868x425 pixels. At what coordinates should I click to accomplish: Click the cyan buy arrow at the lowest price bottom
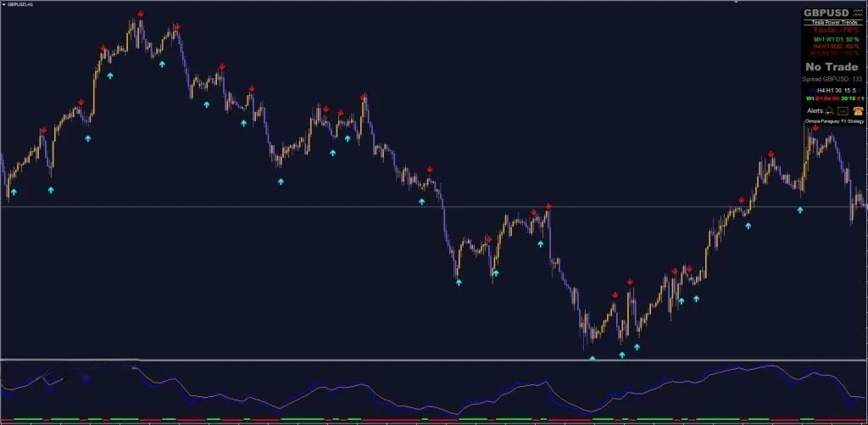(593, 359)
